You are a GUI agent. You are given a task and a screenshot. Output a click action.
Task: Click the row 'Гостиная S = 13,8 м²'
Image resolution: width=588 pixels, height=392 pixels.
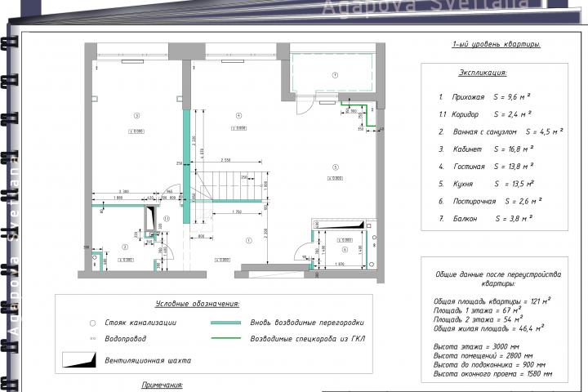[x=486, y=166]
